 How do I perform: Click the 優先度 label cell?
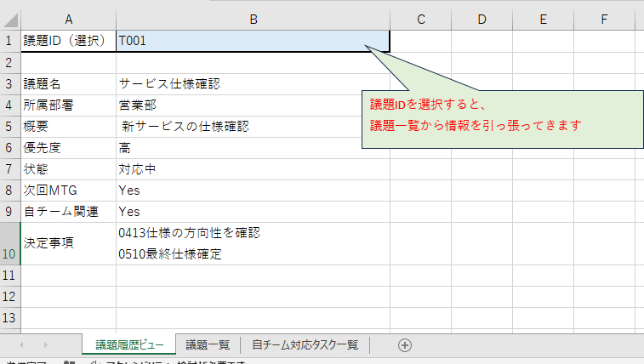(69, 148)
